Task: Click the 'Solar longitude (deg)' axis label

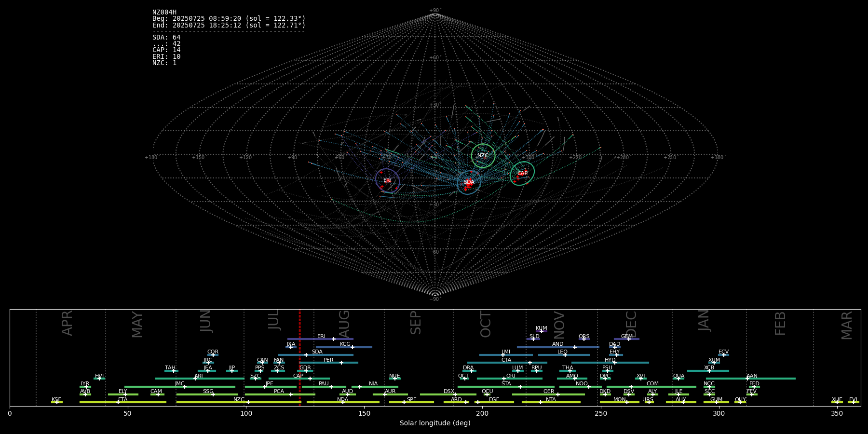Action: coord(435,423)
